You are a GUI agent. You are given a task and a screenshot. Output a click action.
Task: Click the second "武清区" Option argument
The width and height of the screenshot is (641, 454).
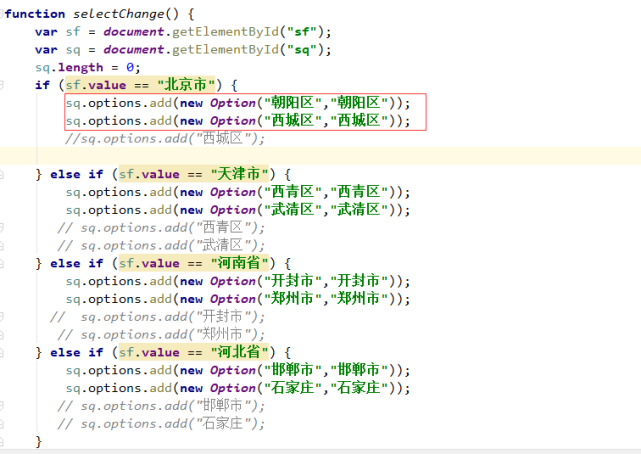click(x=359, y=210)
